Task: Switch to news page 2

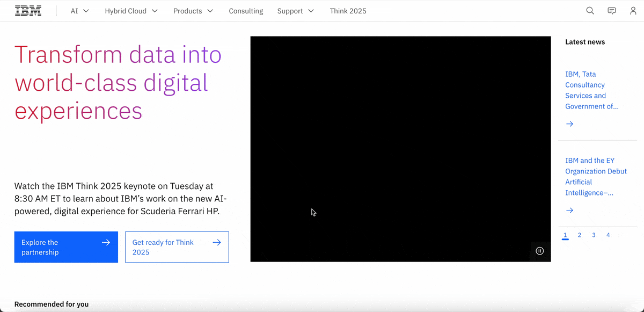Action: point(580,235)
